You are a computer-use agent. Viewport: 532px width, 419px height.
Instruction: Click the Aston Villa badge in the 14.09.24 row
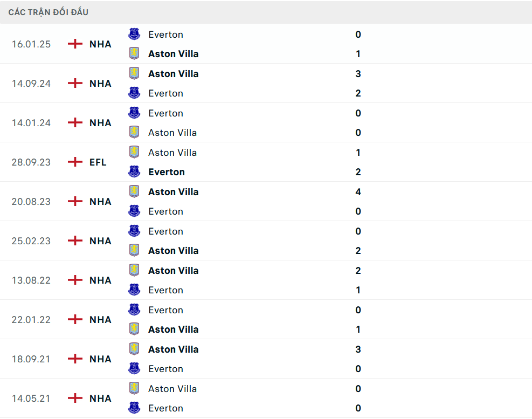[x=133, y=73]
